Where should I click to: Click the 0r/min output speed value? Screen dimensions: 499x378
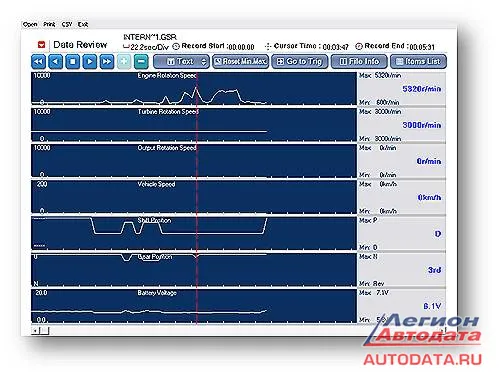429,161
